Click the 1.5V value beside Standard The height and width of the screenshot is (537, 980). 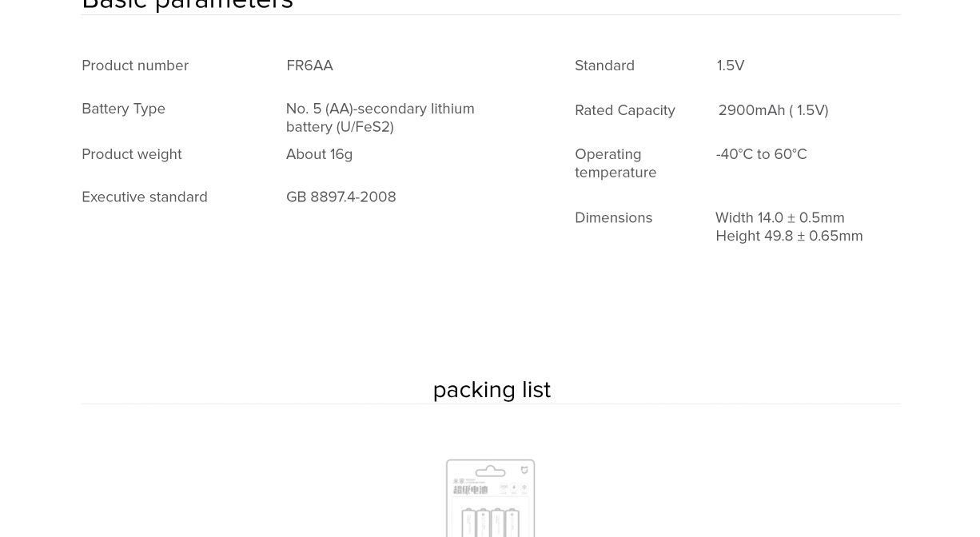click(x=731, y=66)
